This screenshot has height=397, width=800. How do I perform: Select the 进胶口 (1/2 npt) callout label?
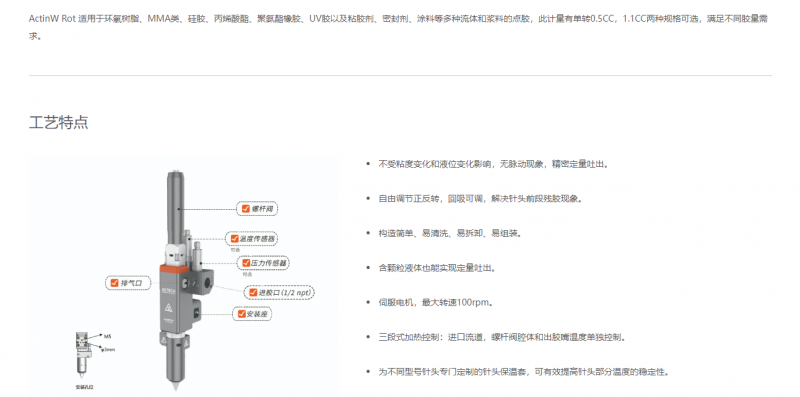pos(279,292)
